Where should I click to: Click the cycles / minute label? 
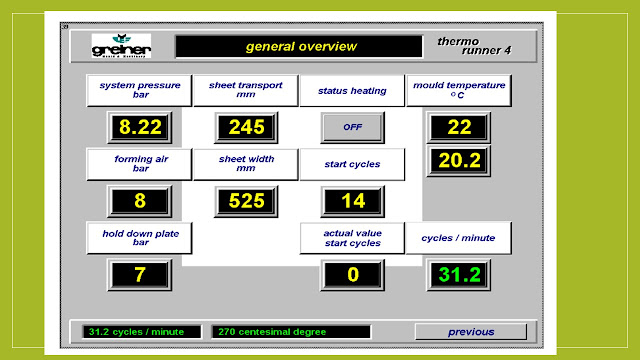(459, 238)
